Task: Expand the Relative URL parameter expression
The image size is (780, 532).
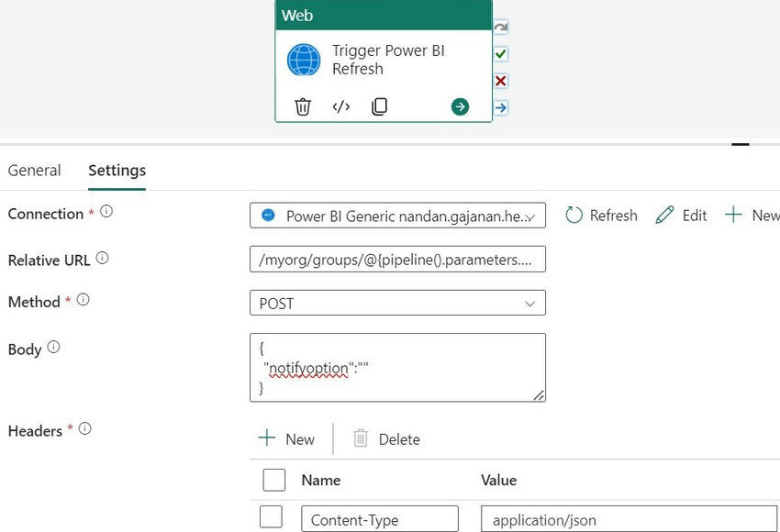Action: pos(397,259)
